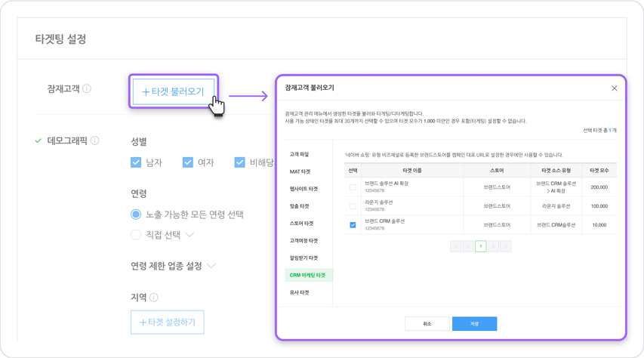Go to the previous page arrow
This screenshot has height=358, width=644.
coord(468,246)
